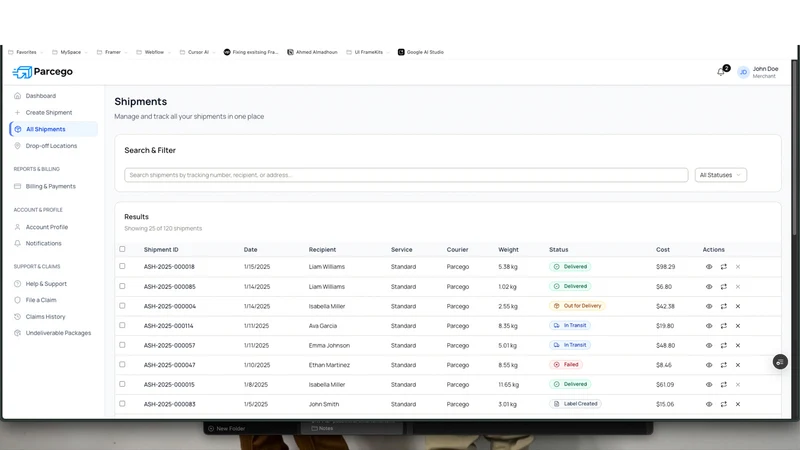The image size is (800, 450).
Task: View details of shipment ASH-2025-000018 via eye icon
Action: (709, 267)
